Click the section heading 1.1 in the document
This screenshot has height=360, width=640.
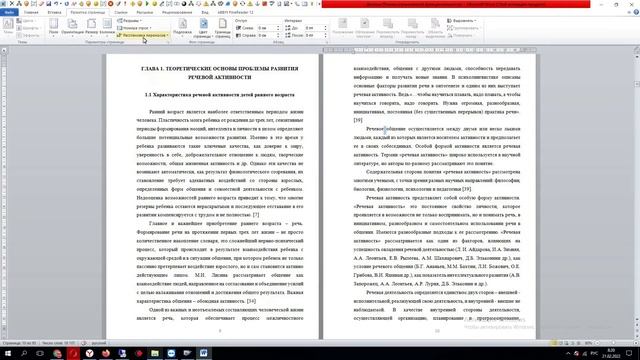[220, 95]
